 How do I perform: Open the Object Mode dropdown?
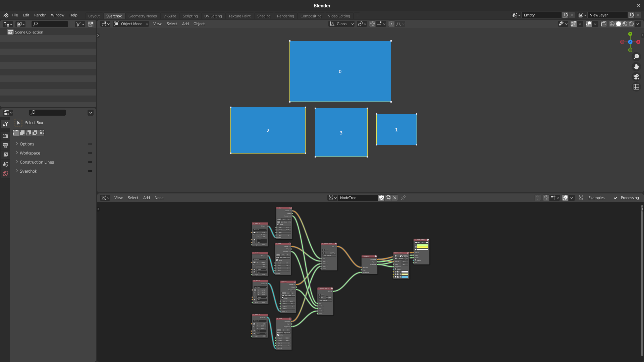tap(131, 24)
